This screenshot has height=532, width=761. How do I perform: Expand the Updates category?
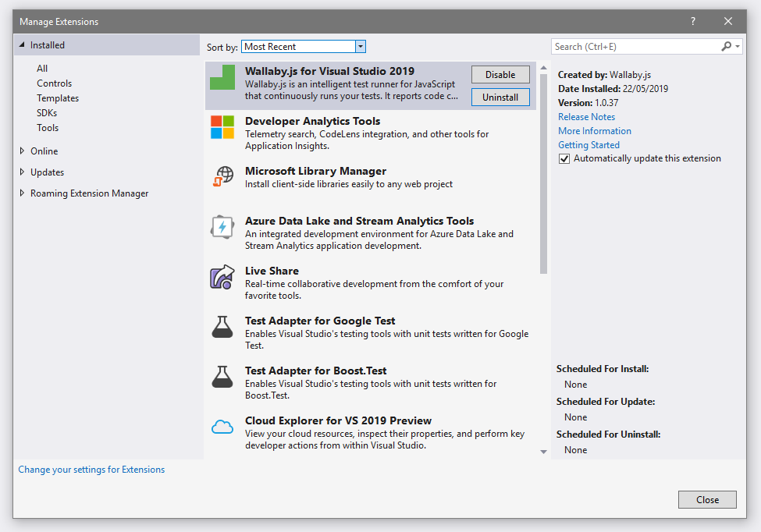22,172
